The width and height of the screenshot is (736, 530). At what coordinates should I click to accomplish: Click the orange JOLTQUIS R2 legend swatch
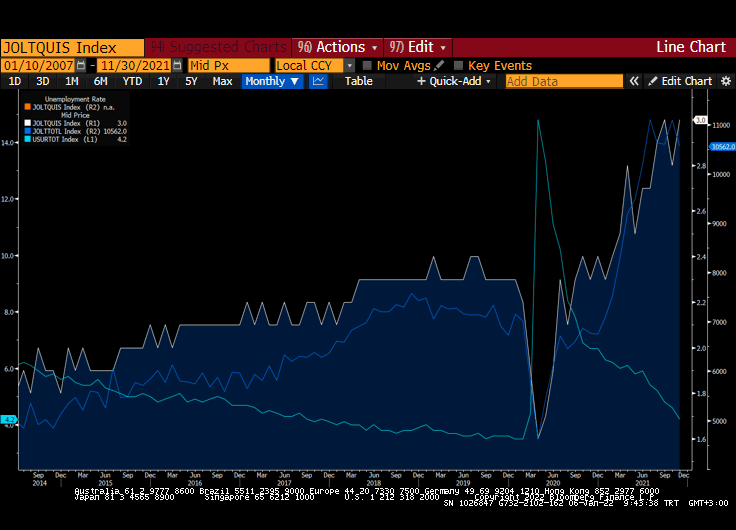(x=27, y=107)
